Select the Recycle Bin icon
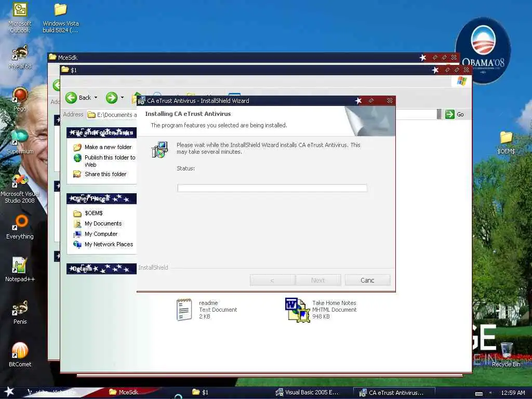532x399 pixels. pyautogui.click(x=506, y=354)
